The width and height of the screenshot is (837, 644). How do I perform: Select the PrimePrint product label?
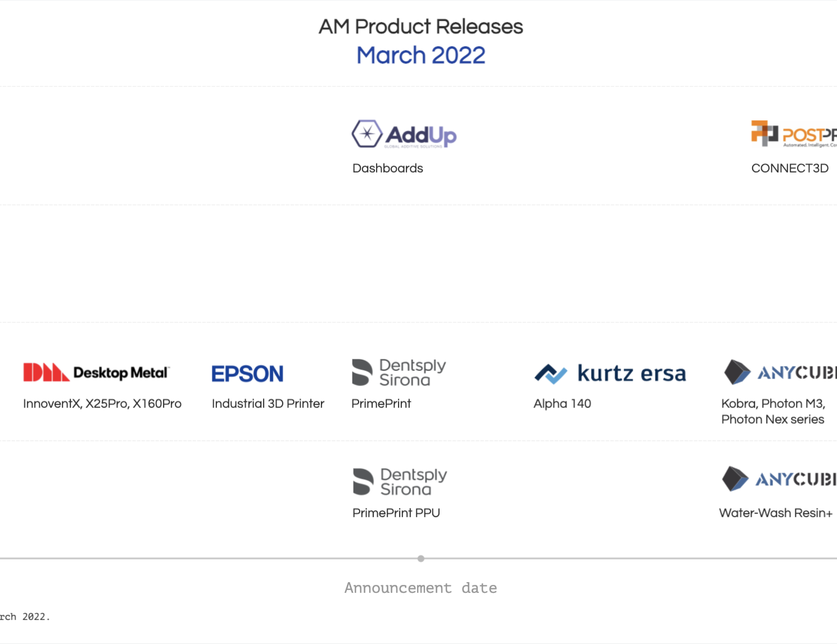(x=382, y=403)
